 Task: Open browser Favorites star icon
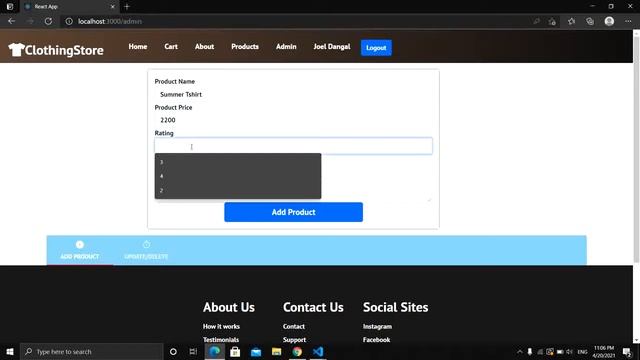(x=571, y=21)
